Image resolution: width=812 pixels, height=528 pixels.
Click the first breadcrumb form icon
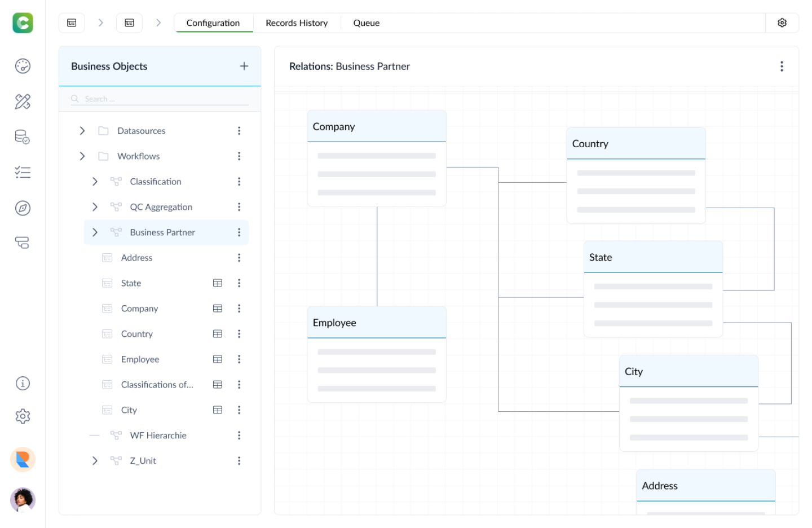pos(72,23)
